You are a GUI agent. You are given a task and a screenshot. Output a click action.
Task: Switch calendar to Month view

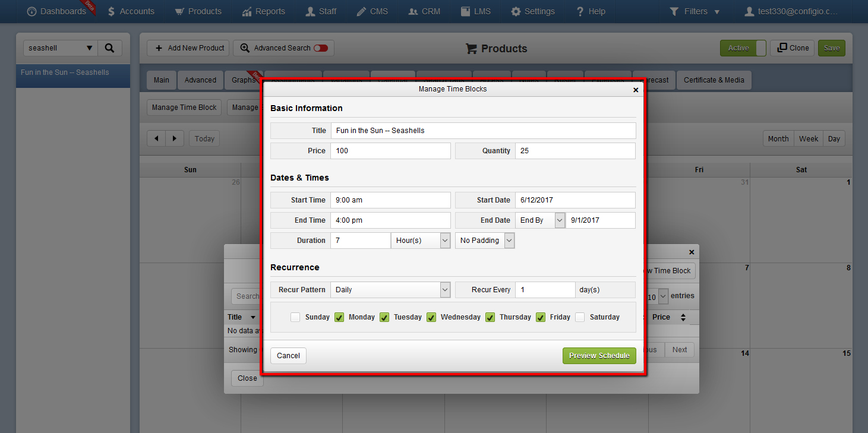point(778,138)
